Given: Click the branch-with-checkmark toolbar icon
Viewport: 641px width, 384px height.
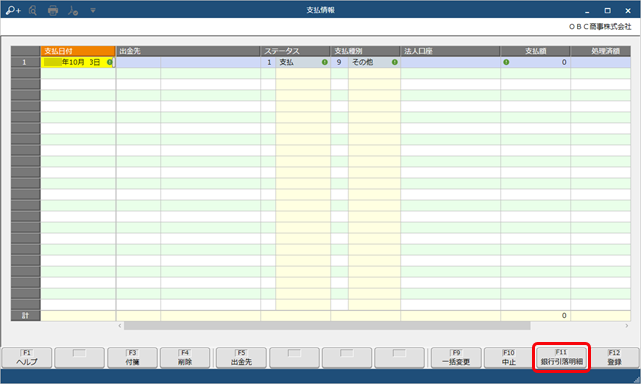Looking at the screenshot, I should coord(73,10).
